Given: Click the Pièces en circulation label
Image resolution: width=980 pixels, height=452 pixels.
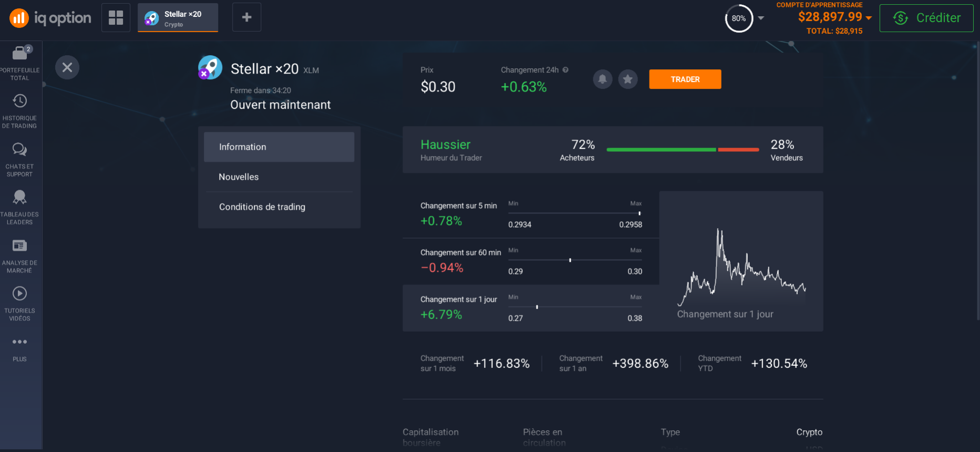Looking at the screenshot, I should (x=544, y=437).
